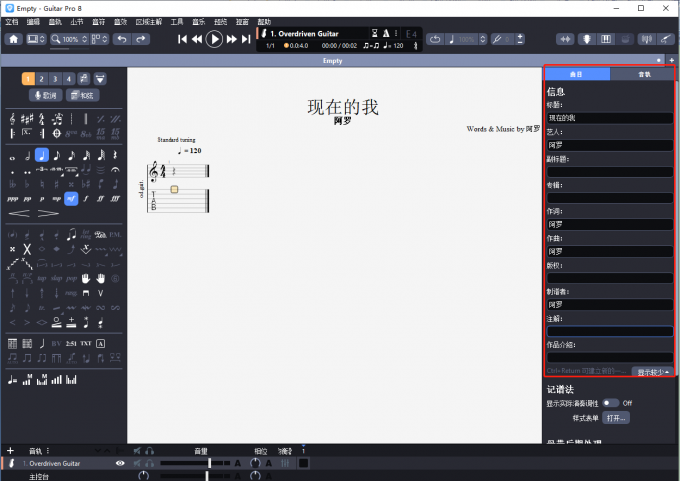Open the relative speed 100% stepper
The width and height of the screenshot is (680, 481).
click(482, 39)
